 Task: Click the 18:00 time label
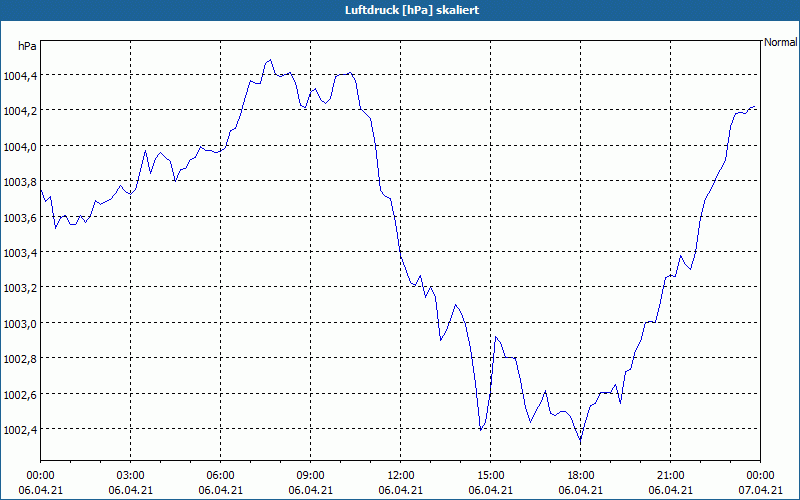[581, 476]
